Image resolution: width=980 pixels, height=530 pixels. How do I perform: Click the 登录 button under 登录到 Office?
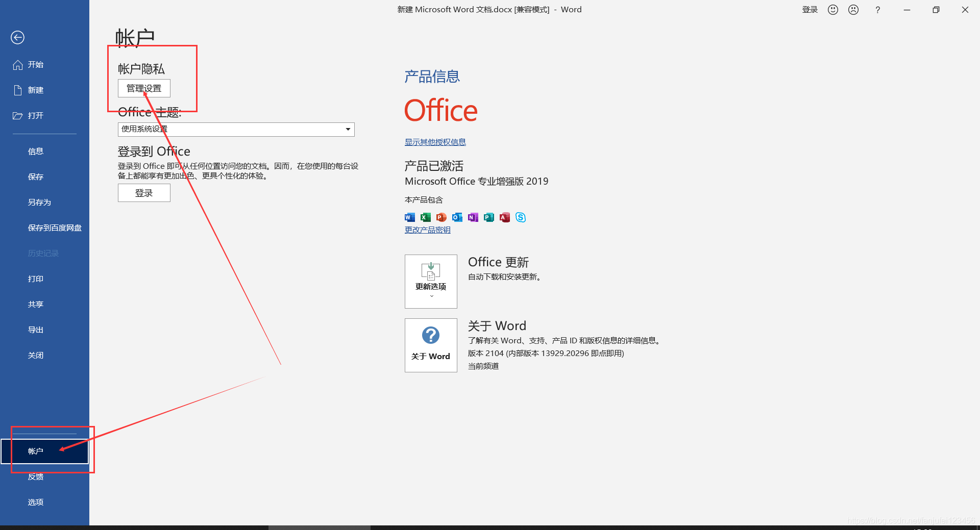(x=144, y=193)
